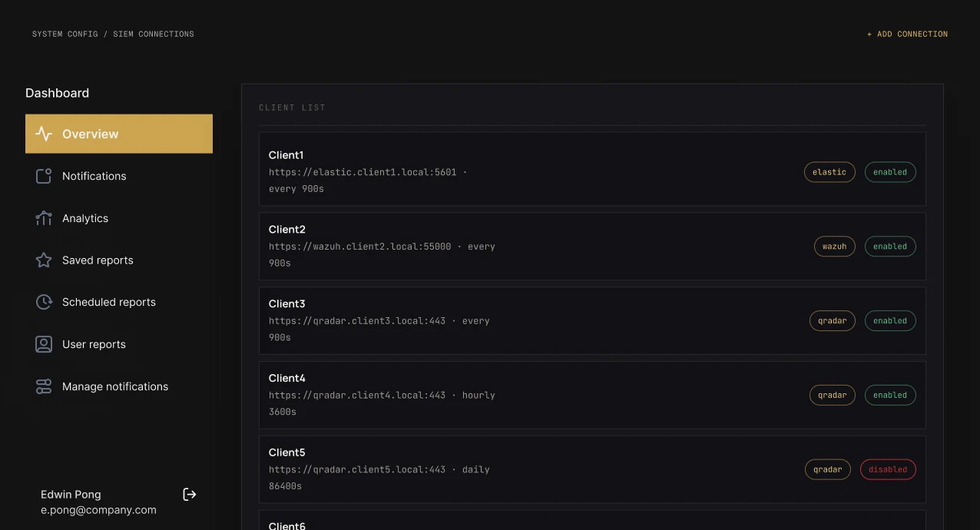Click the Analytics chart icon
This screenshot has height=530, width=980.
tap(44, 218)
